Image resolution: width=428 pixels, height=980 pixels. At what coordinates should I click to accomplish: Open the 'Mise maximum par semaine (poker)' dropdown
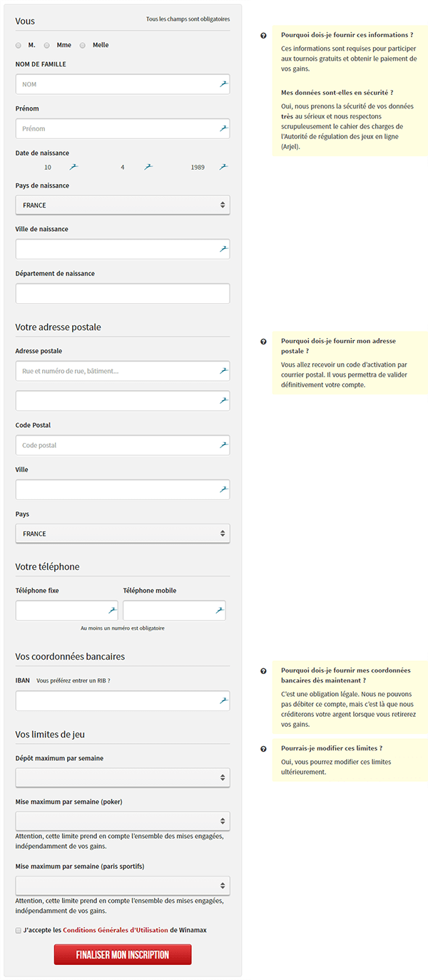click(123, 821)
